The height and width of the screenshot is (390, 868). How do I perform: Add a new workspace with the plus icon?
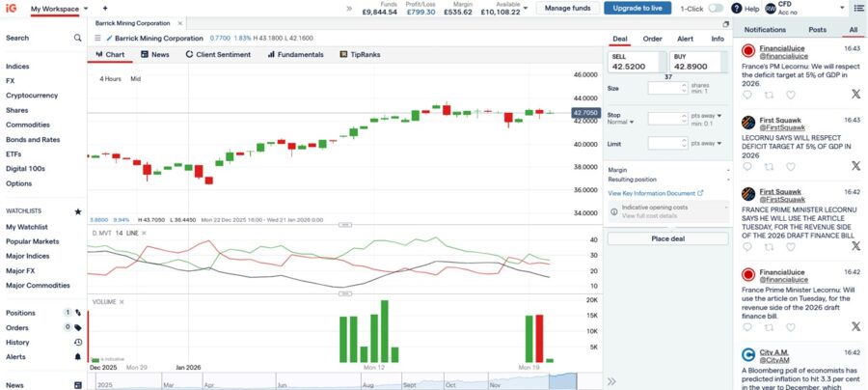click(105, 9)
